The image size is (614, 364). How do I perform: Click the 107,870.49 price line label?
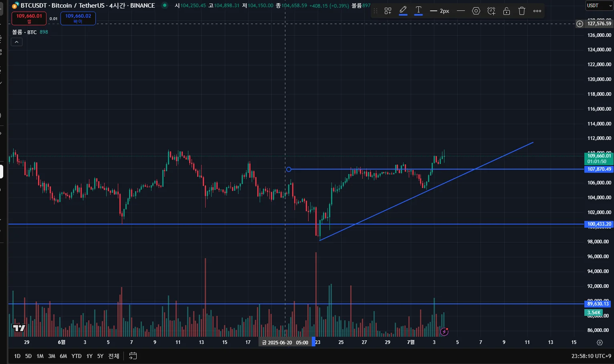[x=599, y=169]
